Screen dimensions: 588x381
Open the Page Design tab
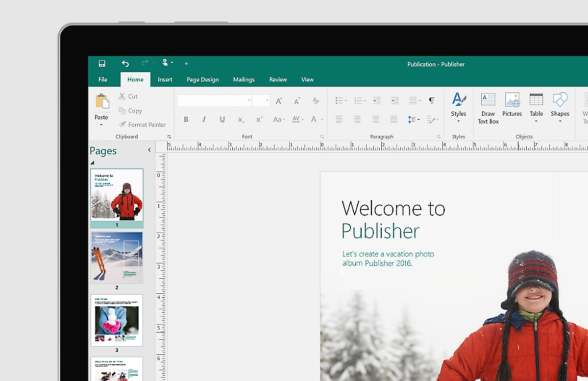point(202,79)
